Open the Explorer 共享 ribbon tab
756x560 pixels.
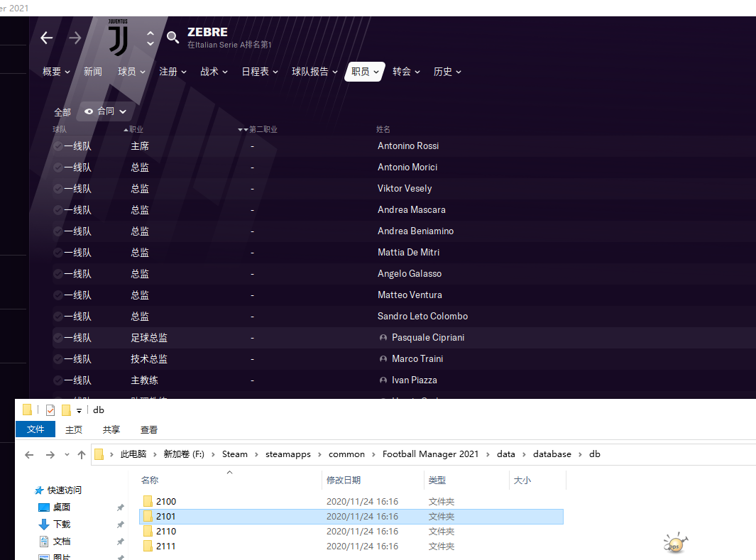[x=111, y=430]
